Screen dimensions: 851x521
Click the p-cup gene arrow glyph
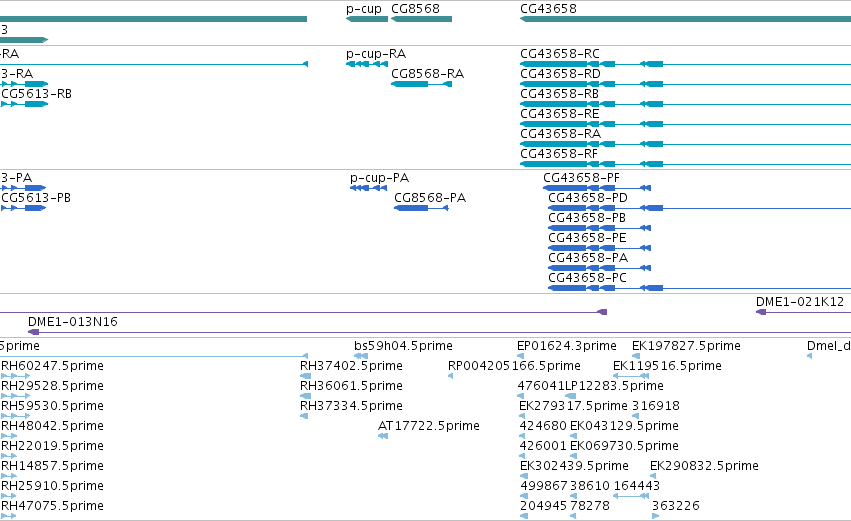[367, 19]
